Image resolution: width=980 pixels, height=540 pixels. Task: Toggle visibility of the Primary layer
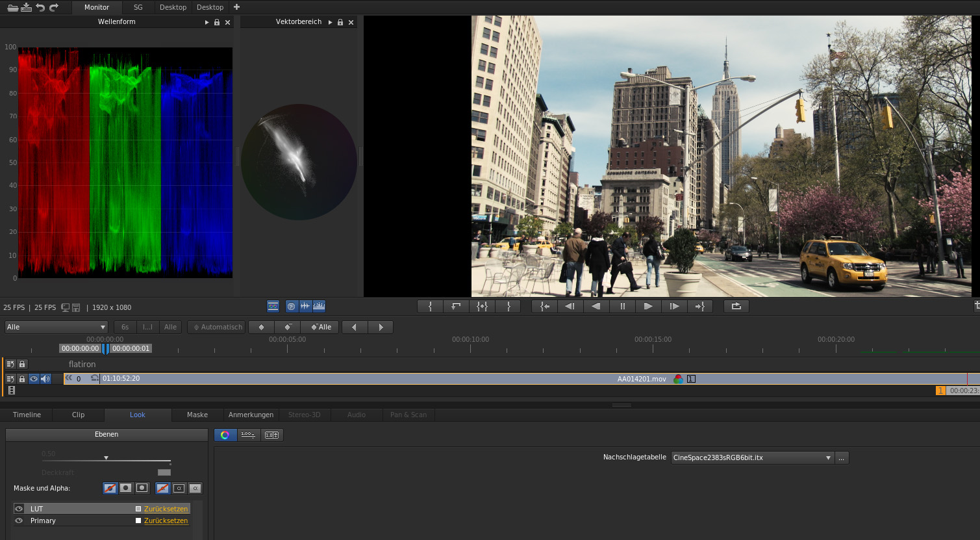point(19,521)
